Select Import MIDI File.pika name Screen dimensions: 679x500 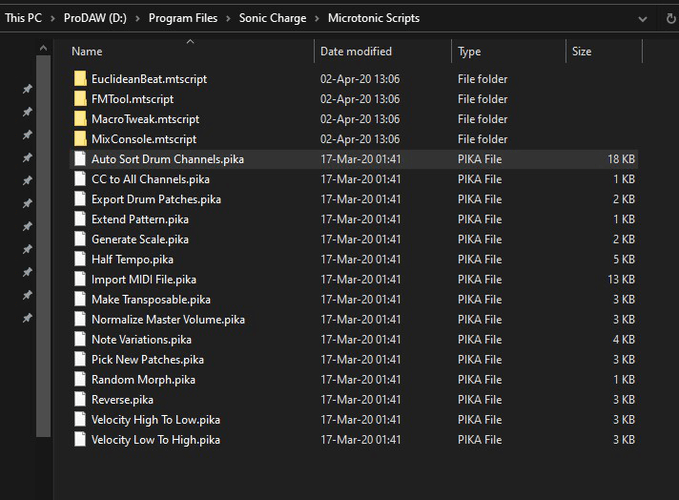pos(144,280)
